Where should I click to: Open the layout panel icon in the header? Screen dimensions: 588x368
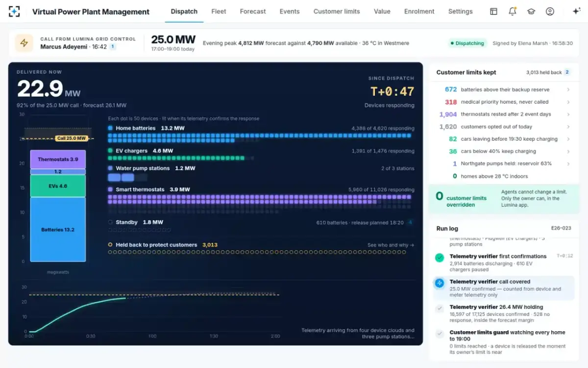click(x=493, y=11)
